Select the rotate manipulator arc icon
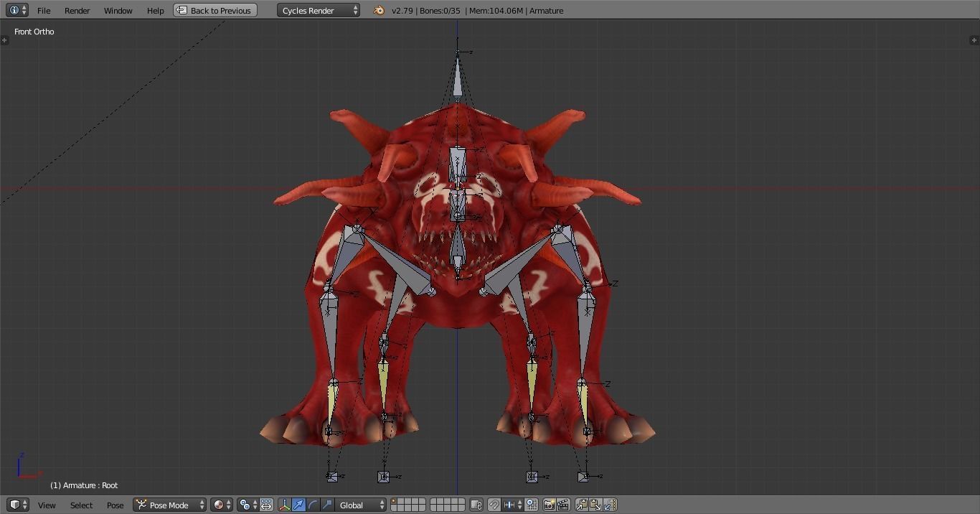 313,505
